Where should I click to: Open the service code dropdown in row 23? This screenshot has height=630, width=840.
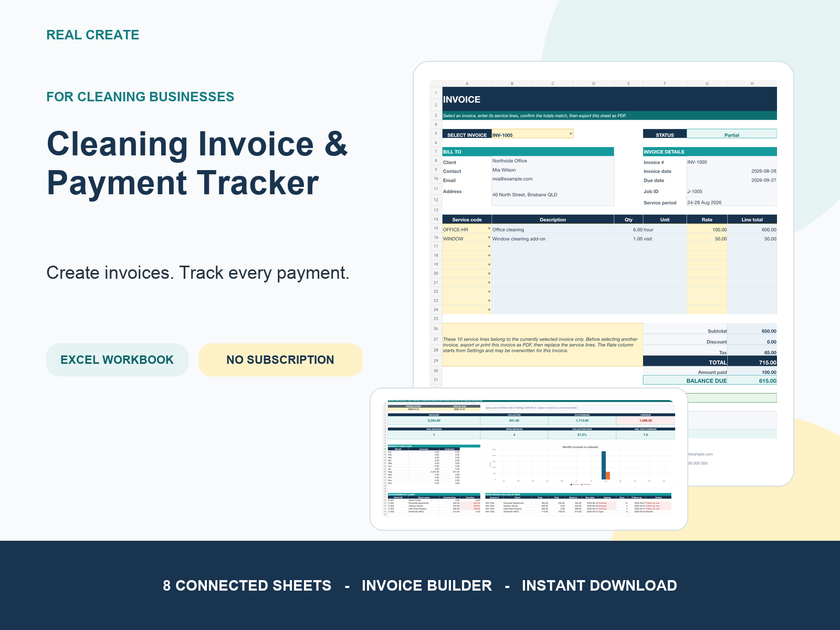tap(489, 301)
